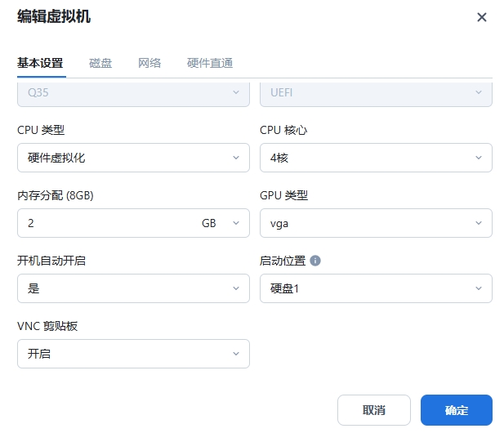Screen dimensions: 504x433
Task: Expand the CPU 核心 4核 dropdown
Action: pyautogui.click(x=376, y=158)
